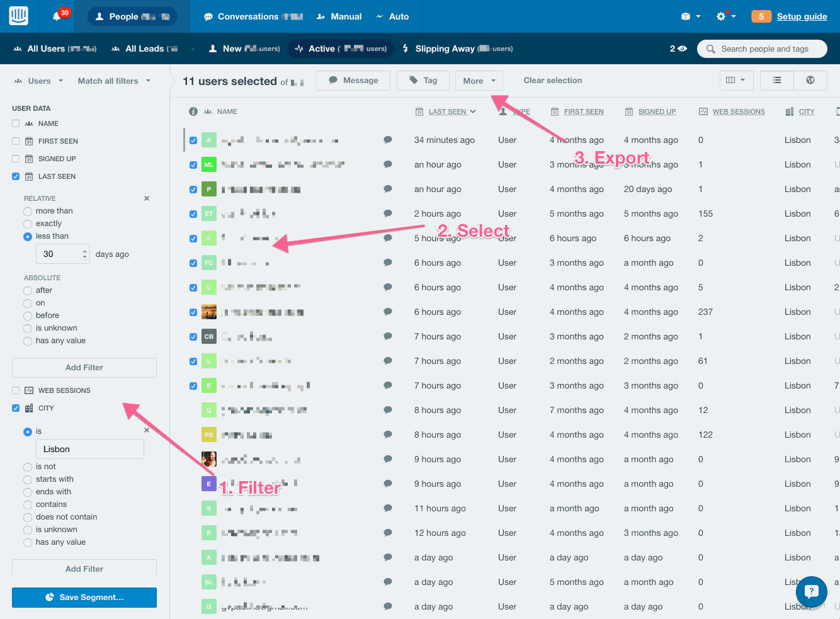Screen dimensions: 840x619
Task: Click the Save Segment button
Action: pyautogui.click(x=84, y=597)
